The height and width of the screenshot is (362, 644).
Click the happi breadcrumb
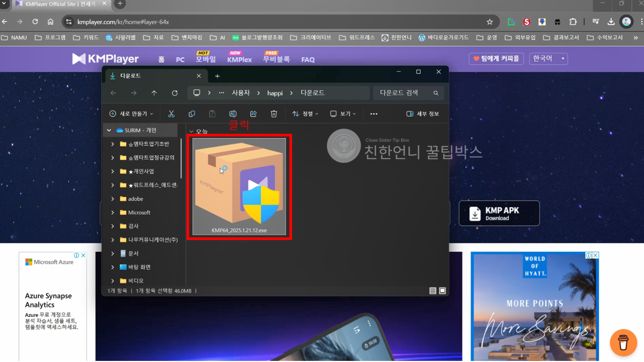275,93
